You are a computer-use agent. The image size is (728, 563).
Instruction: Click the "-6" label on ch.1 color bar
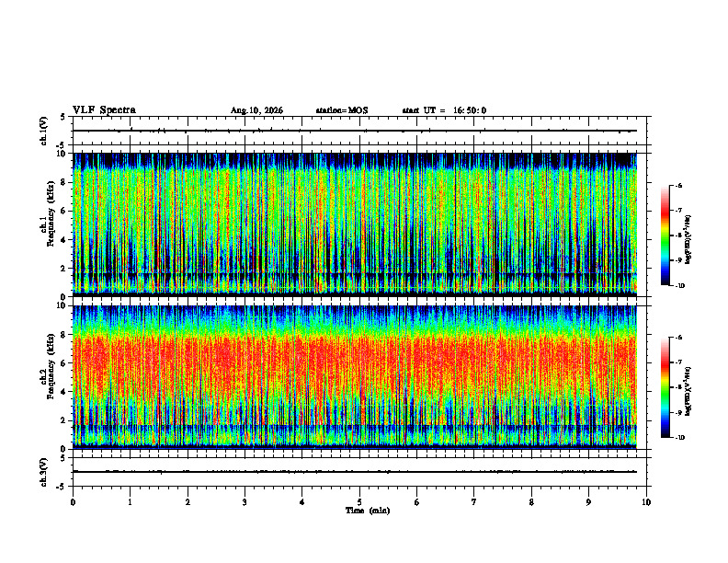pyautogui.click(x=678, y=186)
